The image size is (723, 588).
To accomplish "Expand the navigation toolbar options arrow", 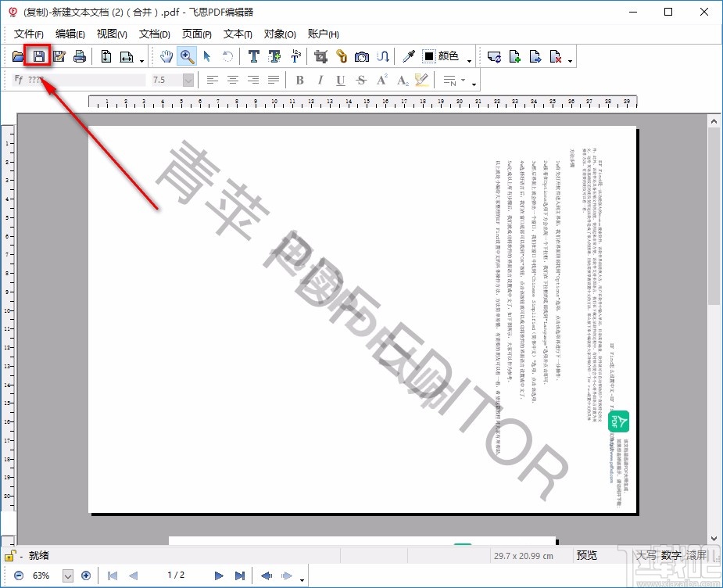I will [x=302, y=579].
